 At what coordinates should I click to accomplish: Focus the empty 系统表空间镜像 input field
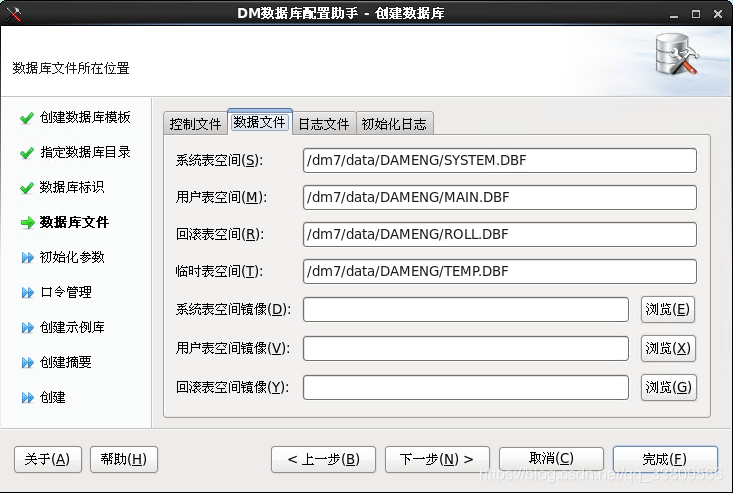pyautogui.click(x=466, y=309)
